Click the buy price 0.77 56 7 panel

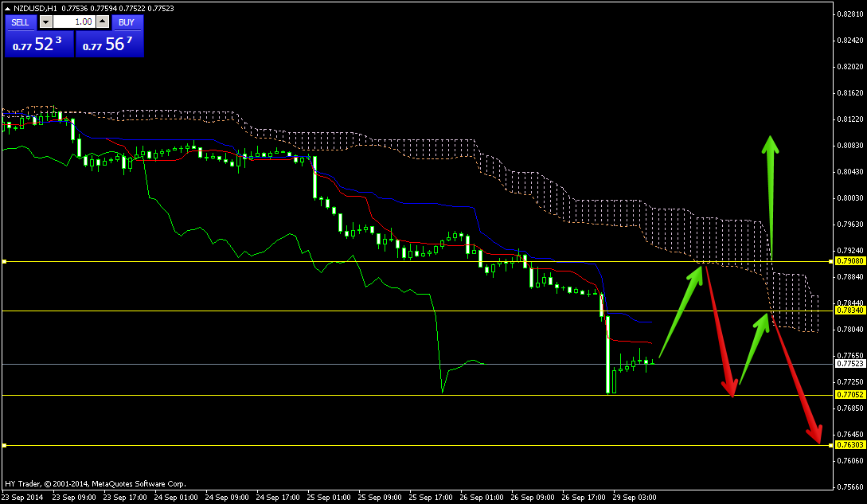(x=110, y=44)
